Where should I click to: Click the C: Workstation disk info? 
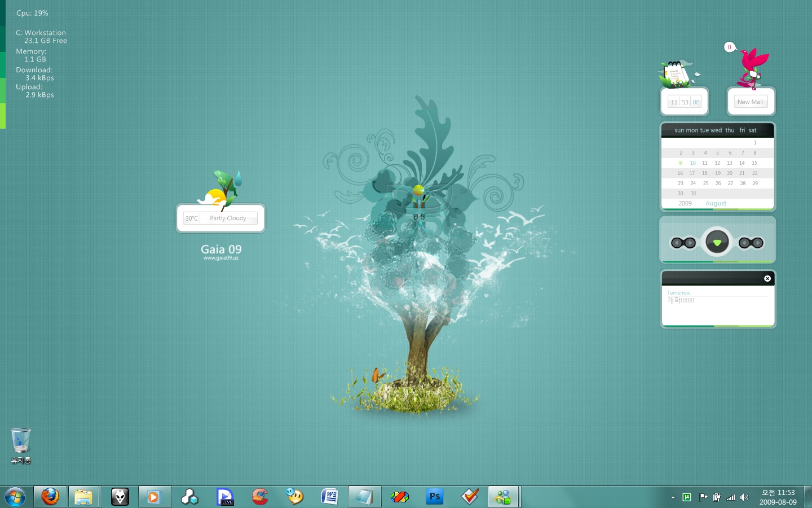[41, 37]
